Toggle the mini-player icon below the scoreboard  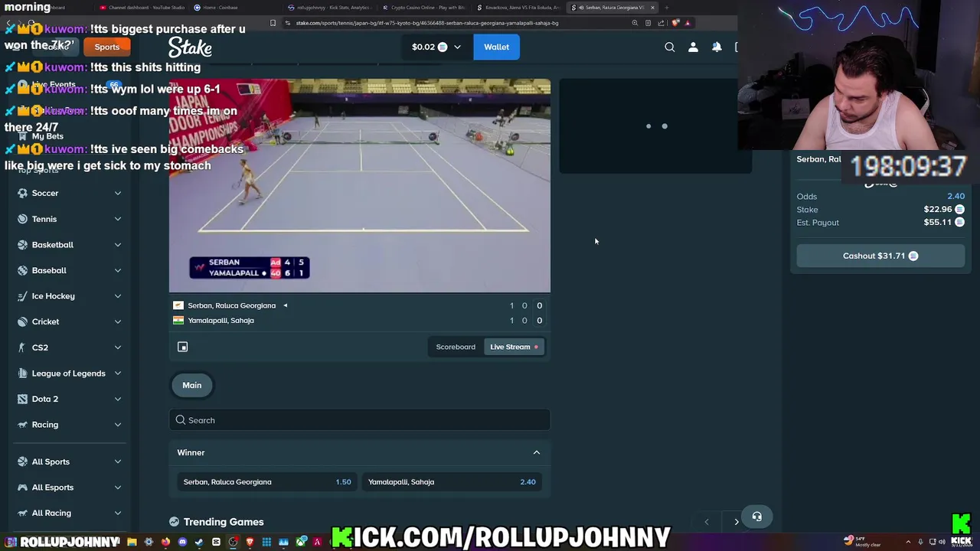[182, 347]
